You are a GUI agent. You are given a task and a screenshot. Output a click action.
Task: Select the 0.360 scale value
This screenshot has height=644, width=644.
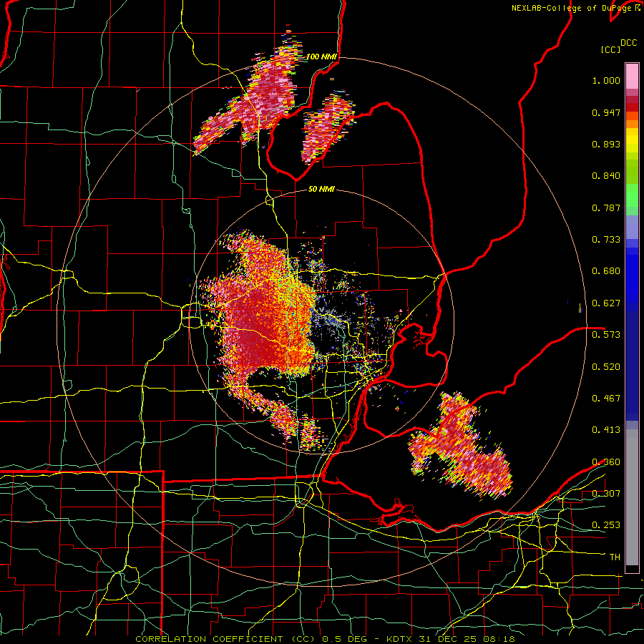coord(606,462)
